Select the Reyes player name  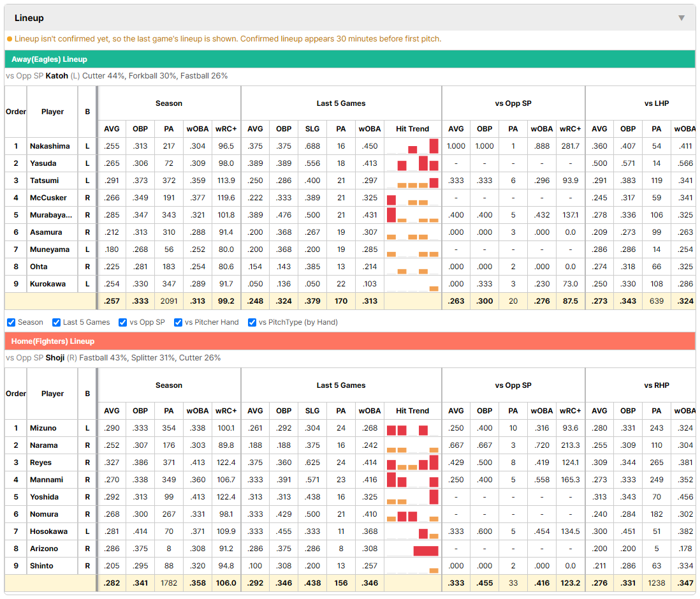41,462
